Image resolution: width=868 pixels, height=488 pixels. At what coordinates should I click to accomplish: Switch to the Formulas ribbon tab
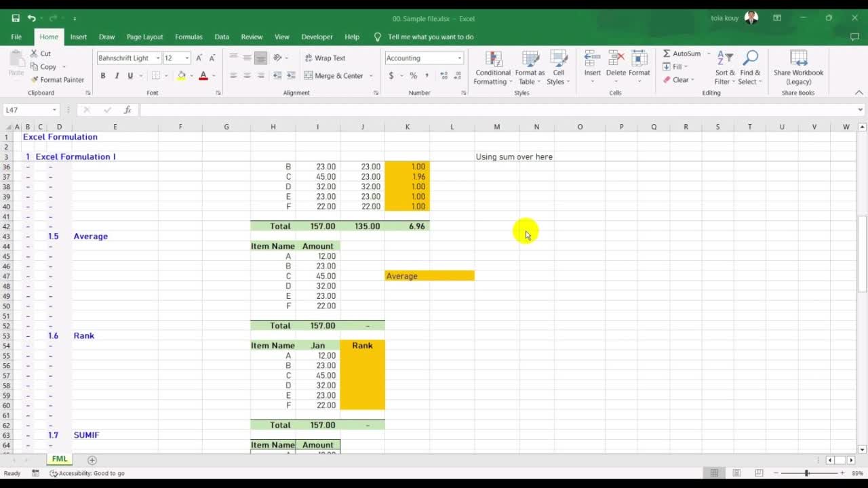pos(189,37)
